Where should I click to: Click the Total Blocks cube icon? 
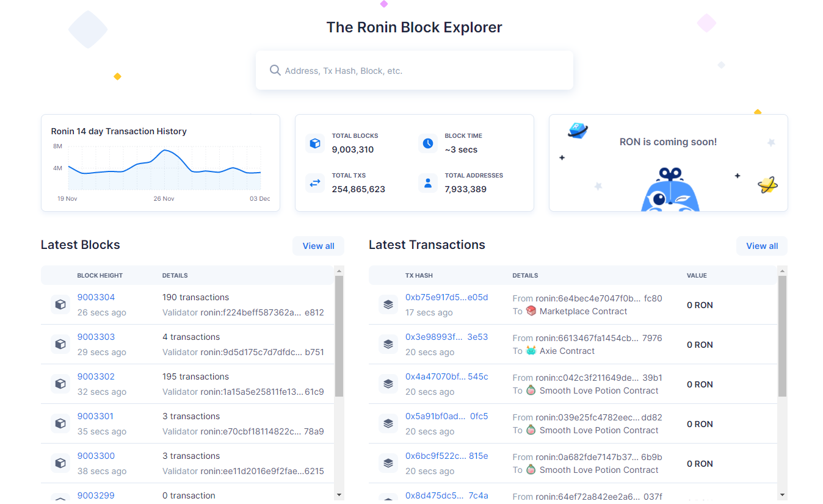pyautogui.click(x=315, y=143)
